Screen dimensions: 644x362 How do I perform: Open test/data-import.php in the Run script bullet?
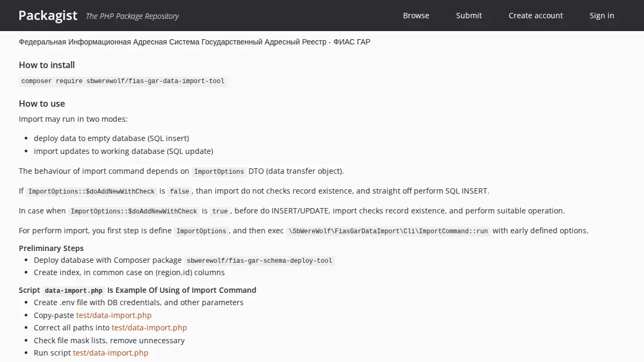(x=110, y=353)
